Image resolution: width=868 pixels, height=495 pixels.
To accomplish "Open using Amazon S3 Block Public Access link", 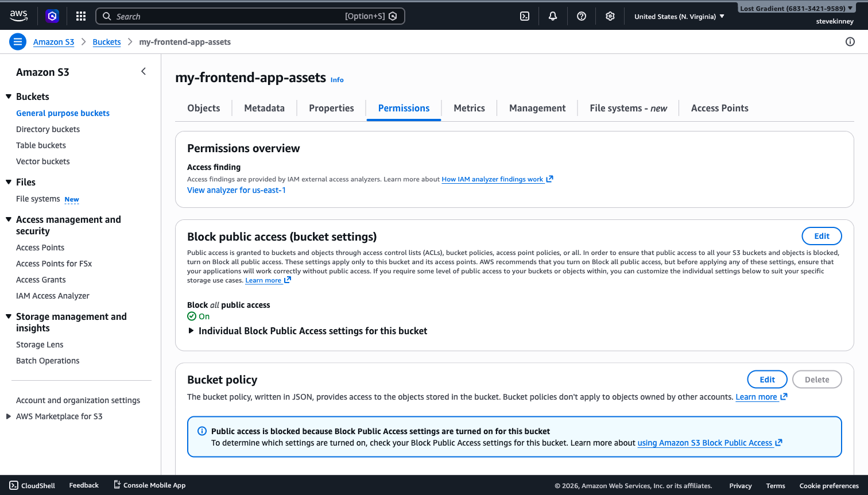I will point(710,443).
